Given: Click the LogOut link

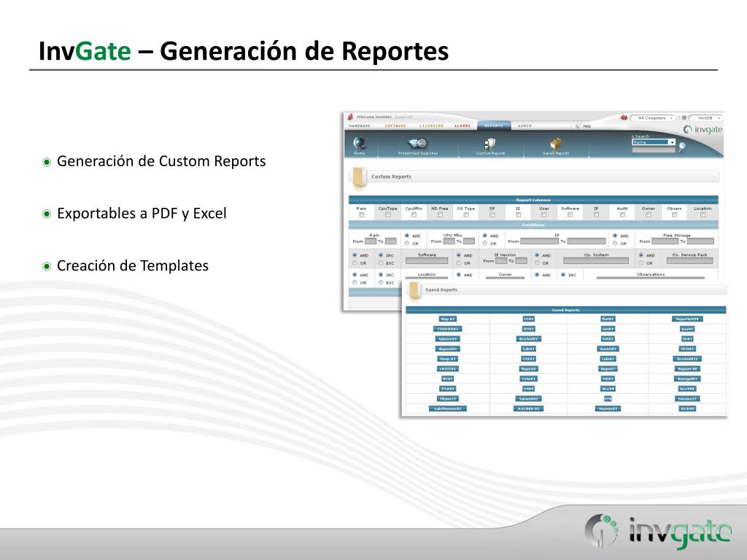Looking at the screenshot, I should [x=403, y=117].
